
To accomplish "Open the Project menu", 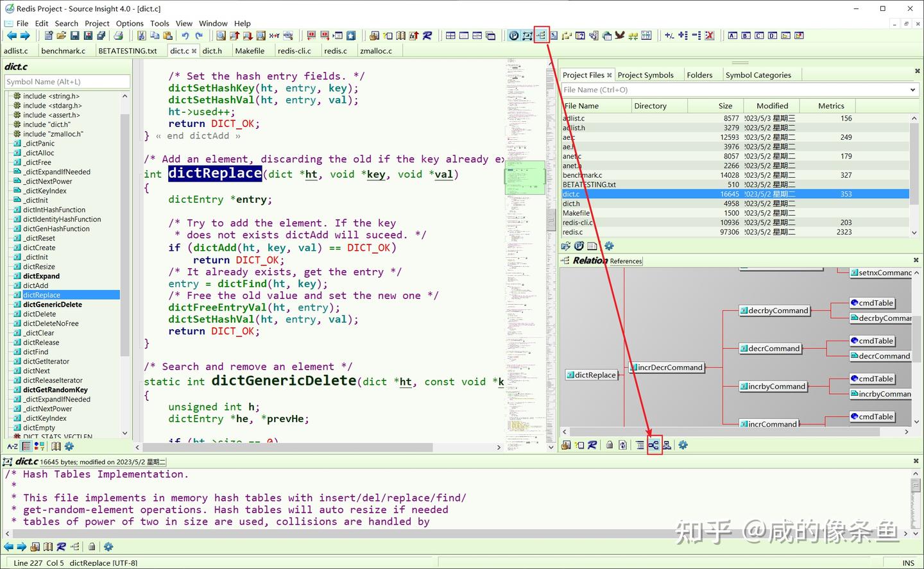I will click(97, 23).
